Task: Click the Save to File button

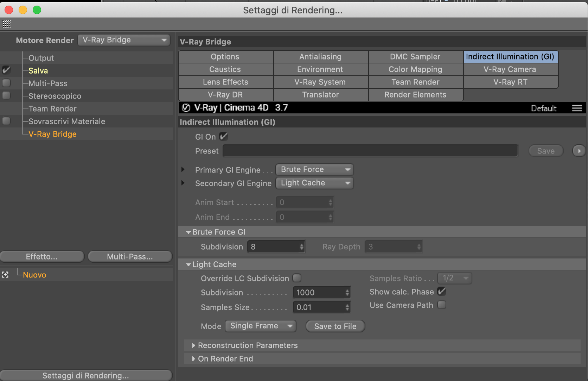Action: point(335,326)
